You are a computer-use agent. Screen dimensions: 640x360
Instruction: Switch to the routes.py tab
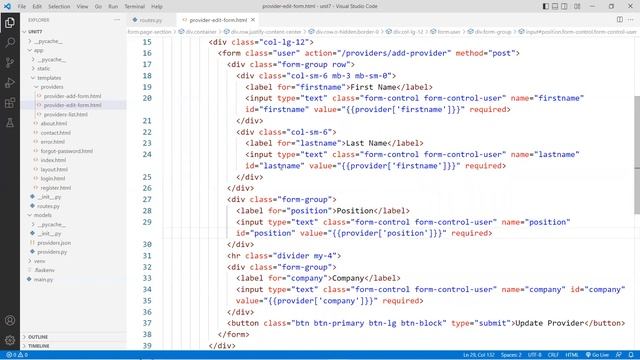[x=152, y=20]
